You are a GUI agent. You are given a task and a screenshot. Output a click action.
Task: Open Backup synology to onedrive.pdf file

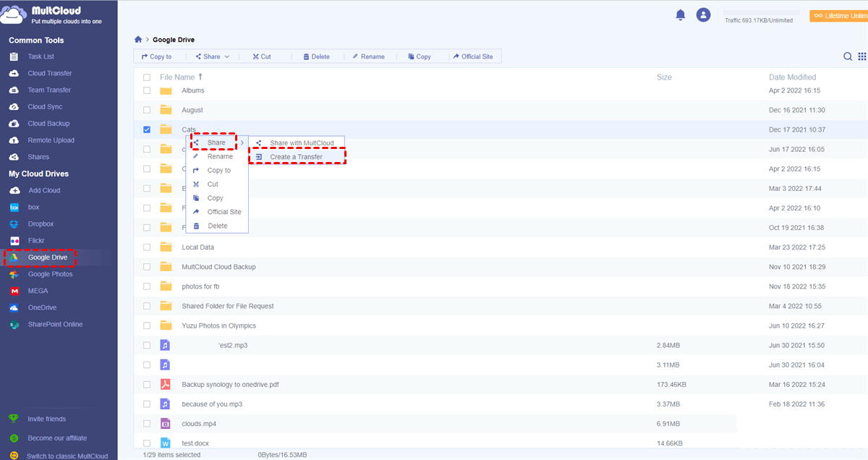coord(229,384)
